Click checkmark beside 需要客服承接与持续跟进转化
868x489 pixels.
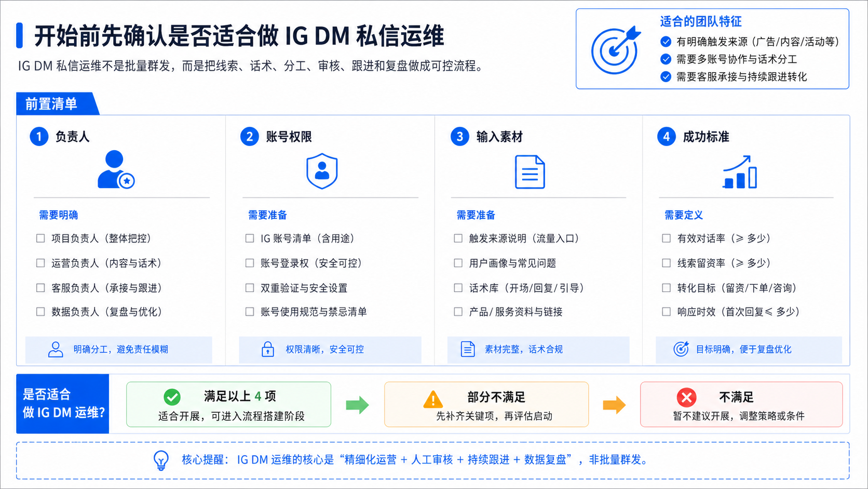point(666,77)
